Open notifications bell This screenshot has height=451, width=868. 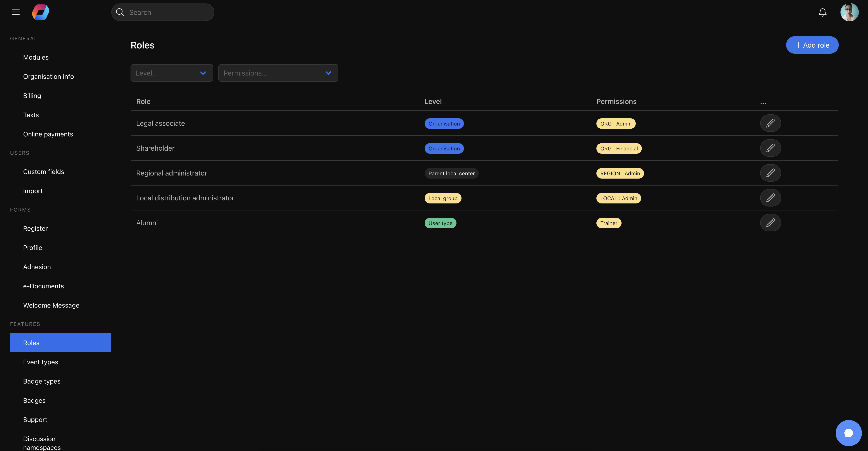click(822, 12)
